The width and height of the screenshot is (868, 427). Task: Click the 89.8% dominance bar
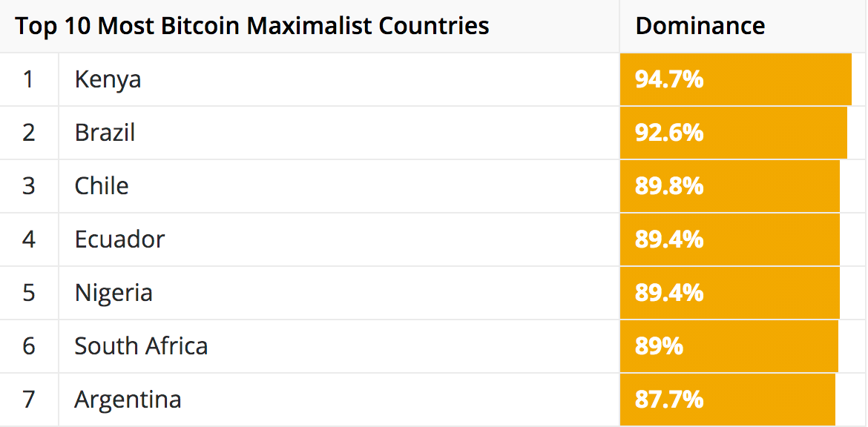(730, 186)
